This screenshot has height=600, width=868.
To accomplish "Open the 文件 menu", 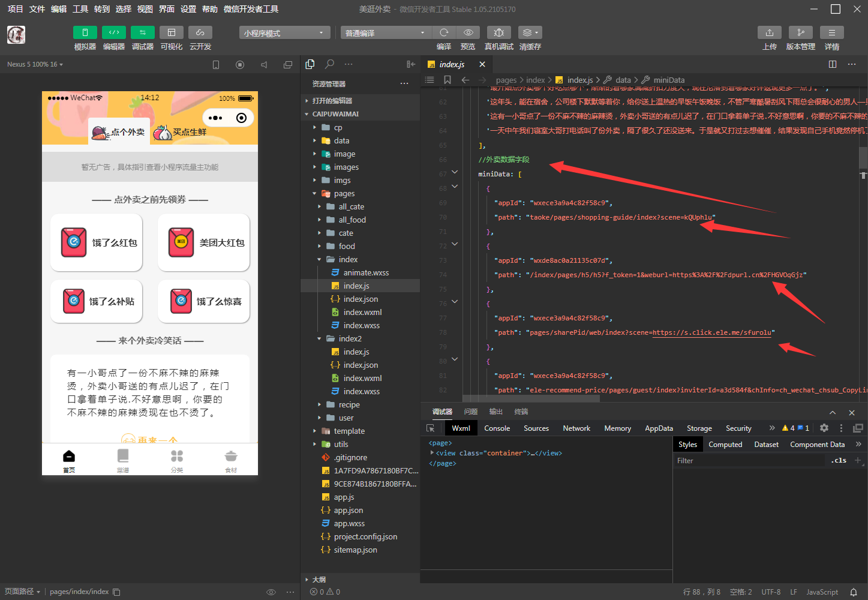I will (x=37, y=9).
